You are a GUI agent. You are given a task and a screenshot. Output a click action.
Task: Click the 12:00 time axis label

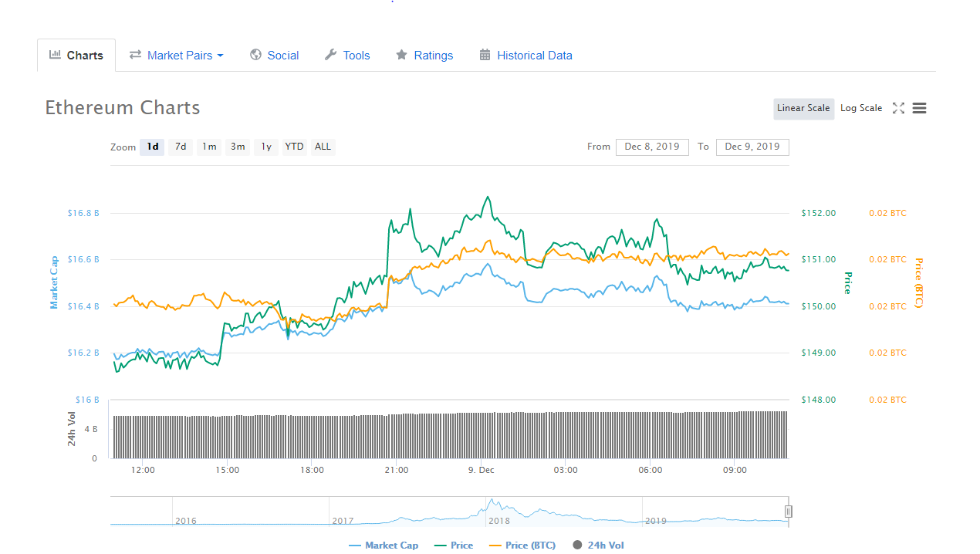143,470
